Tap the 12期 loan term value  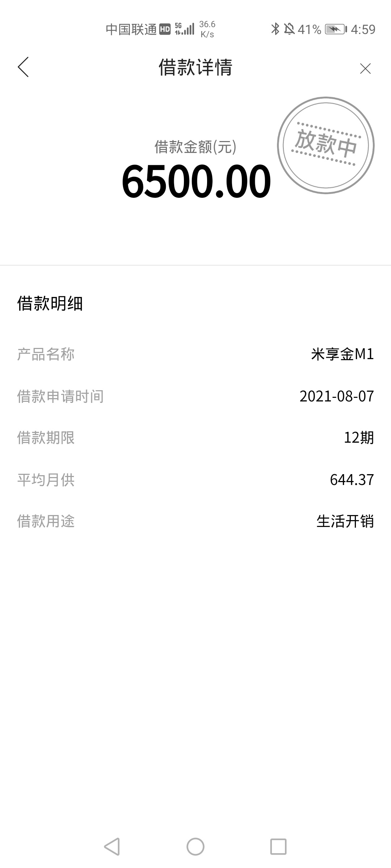(x=359, y=438)
